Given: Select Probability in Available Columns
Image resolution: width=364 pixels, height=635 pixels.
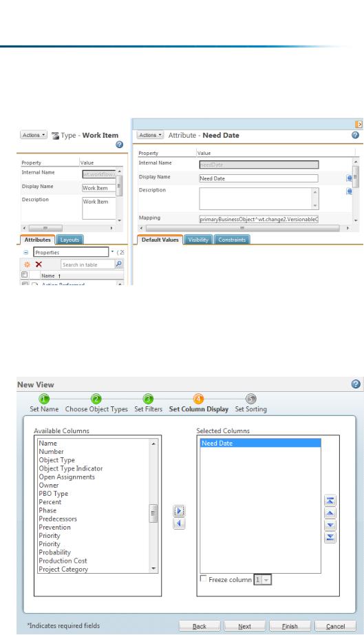Looking at the screenshot, I should tap(54, 552).
